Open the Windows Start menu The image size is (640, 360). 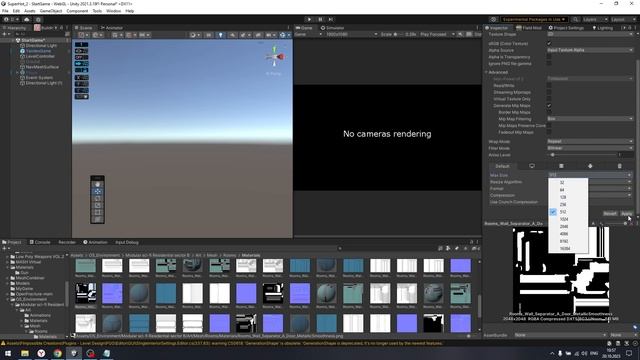(8, 353)
